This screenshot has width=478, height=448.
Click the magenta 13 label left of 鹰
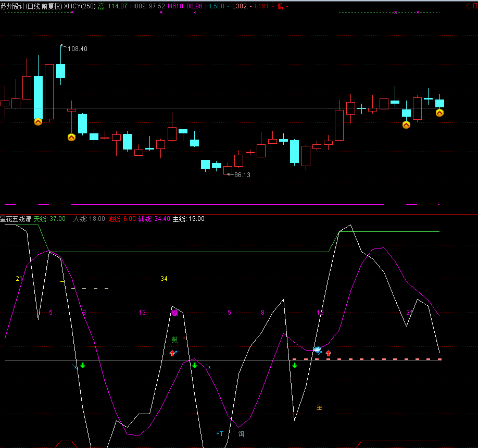[x=142, y=312]
